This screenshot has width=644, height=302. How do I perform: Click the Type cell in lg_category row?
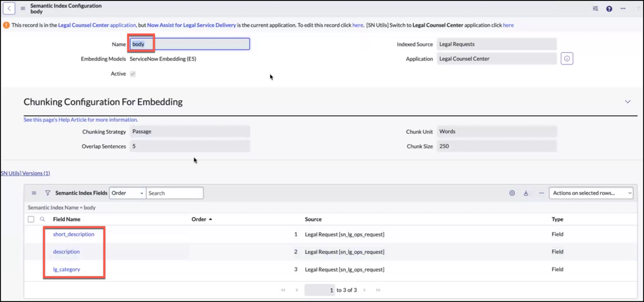tap(557, 269)
